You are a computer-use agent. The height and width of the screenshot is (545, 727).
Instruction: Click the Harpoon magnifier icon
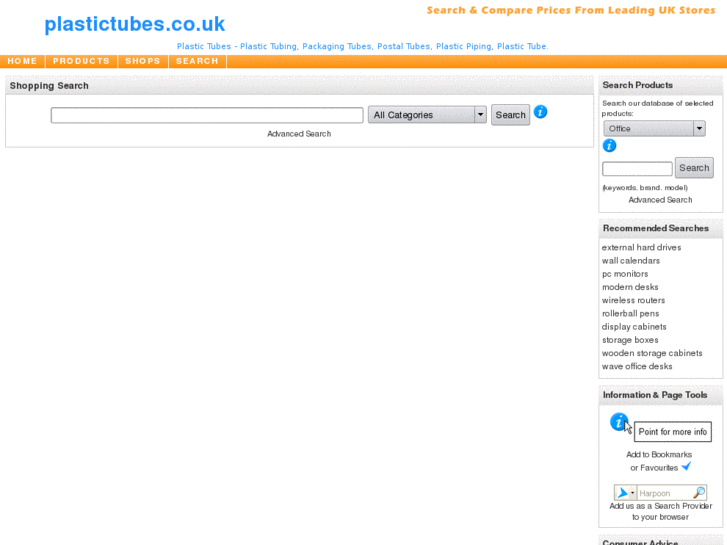coord(699,492)
